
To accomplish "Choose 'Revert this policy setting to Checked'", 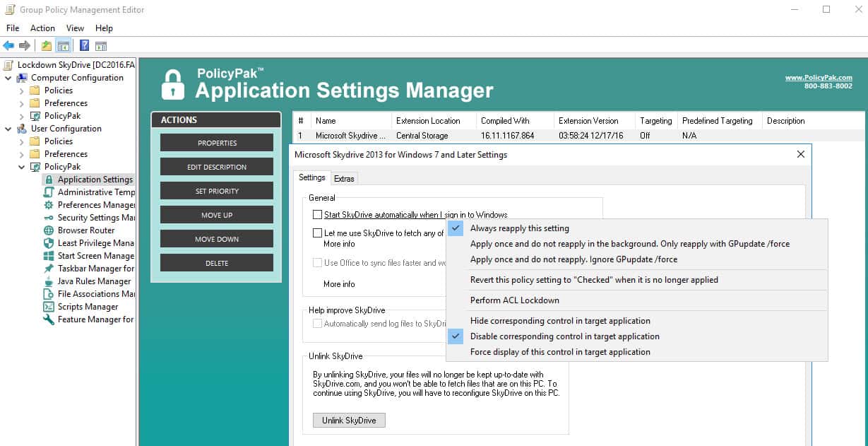I will click(x=637, y=280).
